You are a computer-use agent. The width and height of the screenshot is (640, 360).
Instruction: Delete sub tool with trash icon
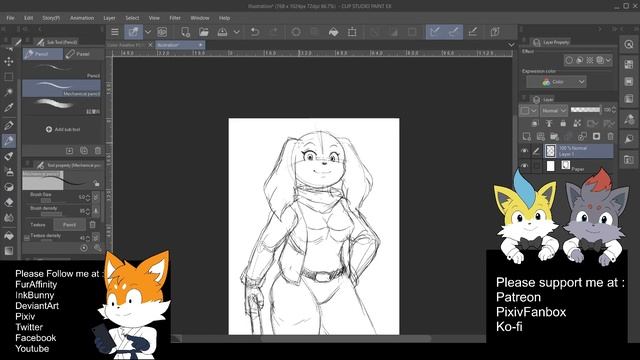[98, 151]
